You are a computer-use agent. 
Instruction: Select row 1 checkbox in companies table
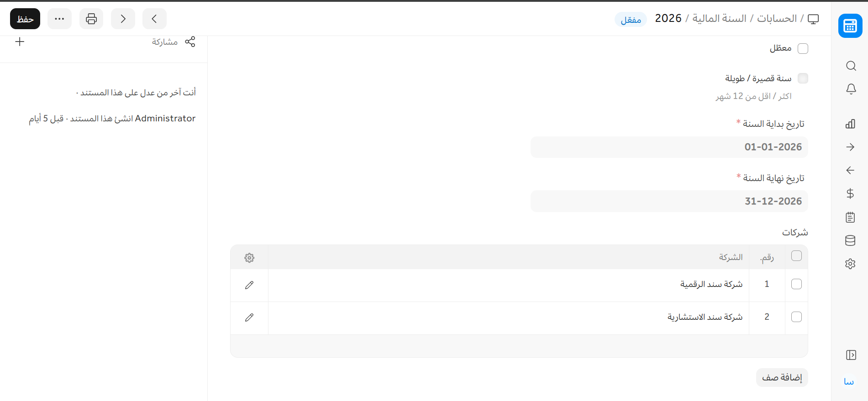point(796,284)
